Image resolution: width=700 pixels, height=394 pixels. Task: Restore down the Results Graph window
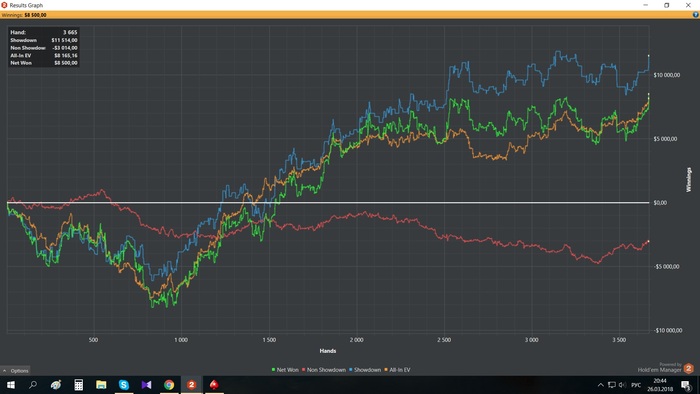click(667, 5)
